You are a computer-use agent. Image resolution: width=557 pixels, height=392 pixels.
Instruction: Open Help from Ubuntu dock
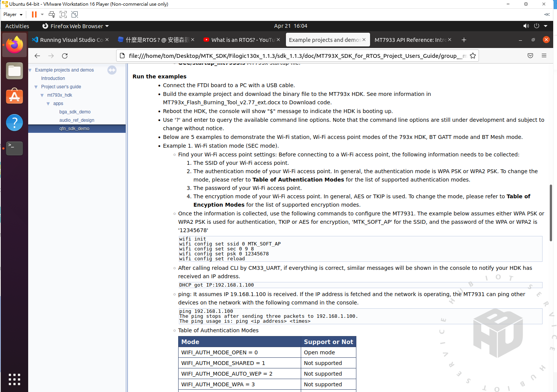pos(14,123)
